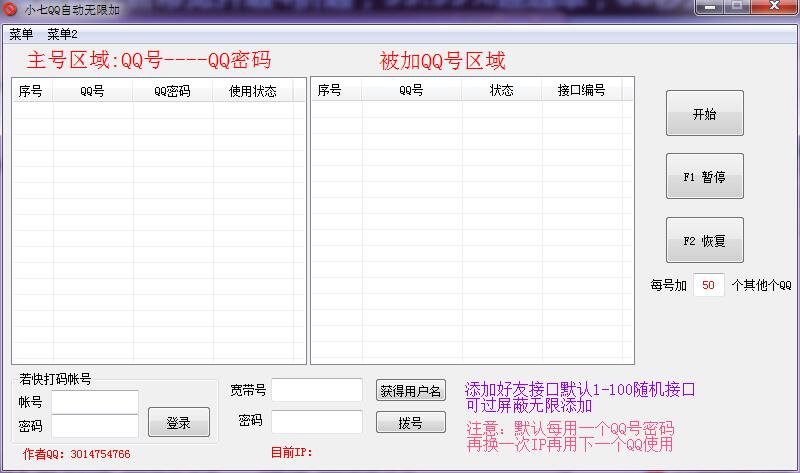Click the 登录 button

[x=179, y=422]
